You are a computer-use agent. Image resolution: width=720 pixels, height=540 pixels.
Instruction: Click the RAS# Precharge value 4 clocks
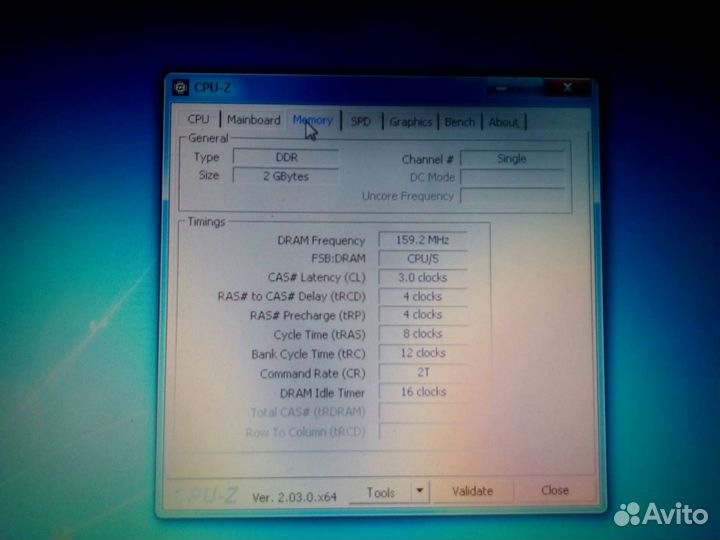pos(422,315)
